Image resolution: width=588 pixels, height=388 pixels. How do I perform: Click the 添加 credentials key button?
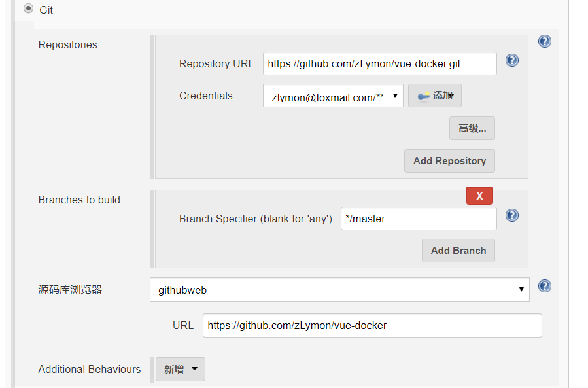point(435,96)
